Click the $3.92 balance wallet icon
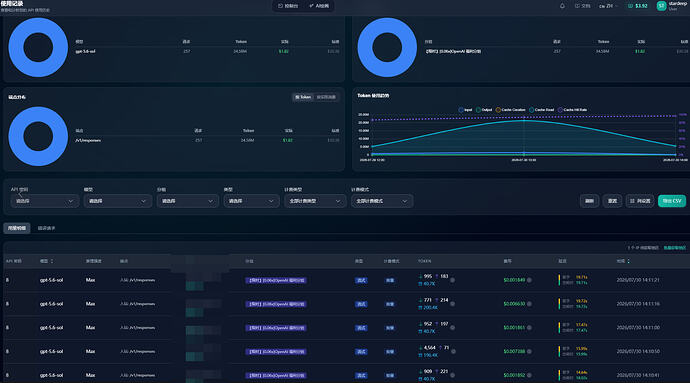Viewport: 690px width, 383px height. pos(630,6)
